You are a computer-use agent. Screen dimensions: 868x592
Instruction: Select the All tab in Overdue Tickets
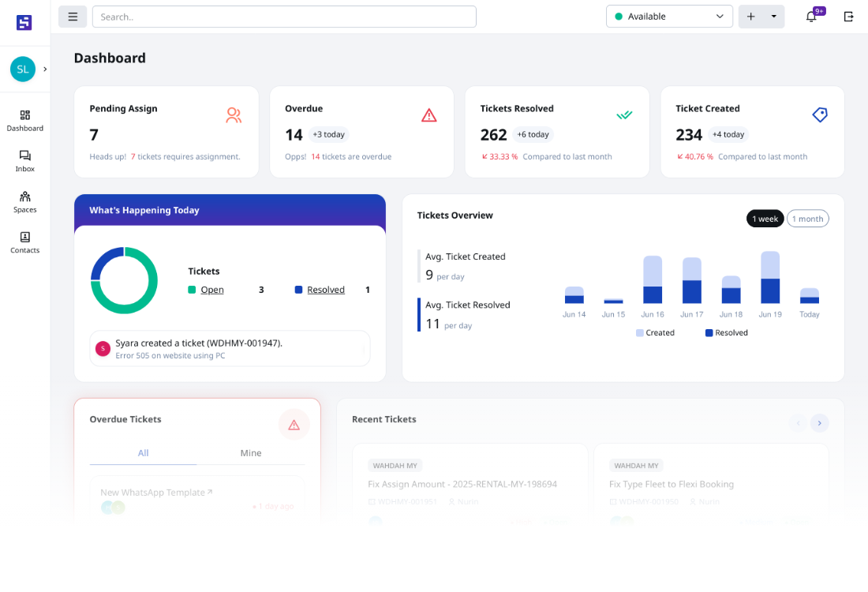click(143, 453)
